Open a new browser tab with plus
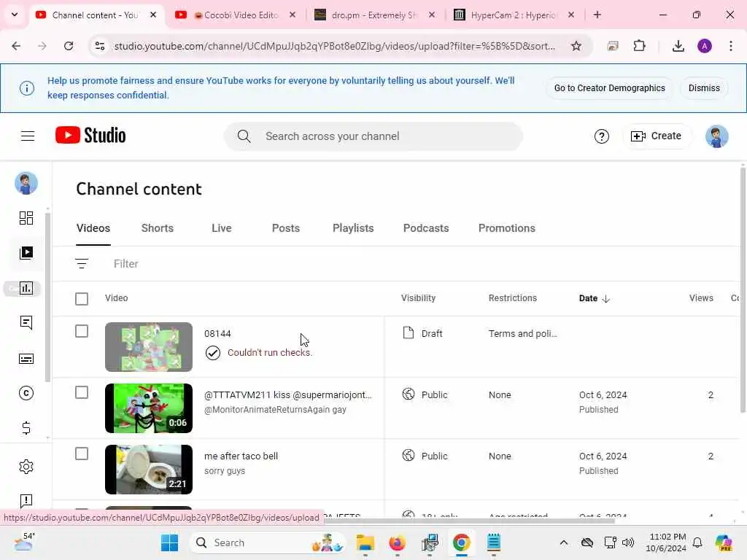 click(x=597, y=15)
